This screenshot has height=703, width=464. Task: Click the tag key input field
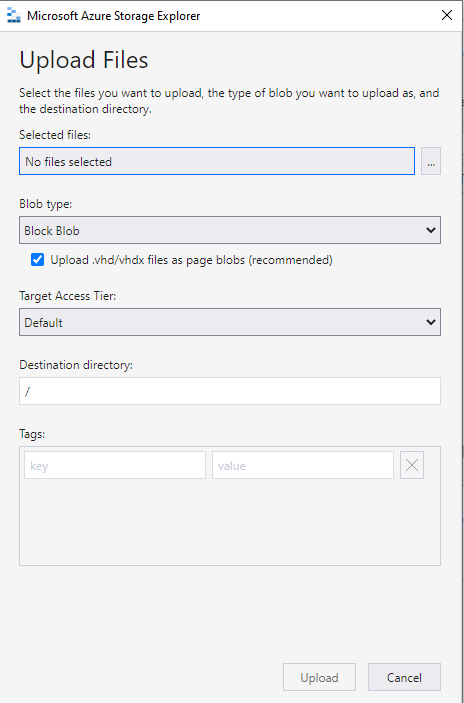point(115,465)
